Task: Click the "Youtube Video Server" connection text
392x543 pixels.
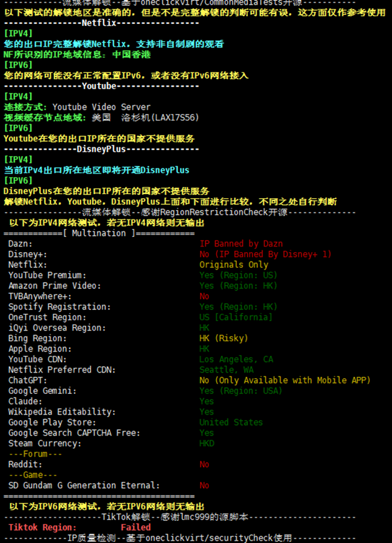Action: tap(101, 107)
